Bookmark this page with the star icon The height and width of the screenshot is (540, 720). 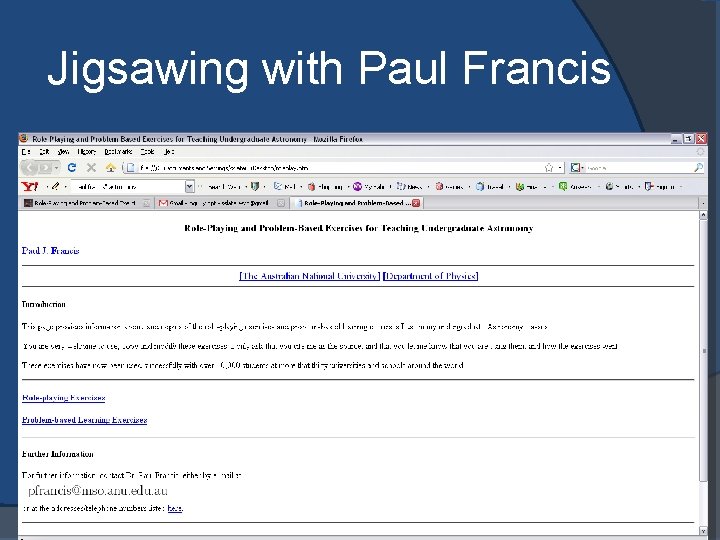click(x=549, y=168)
